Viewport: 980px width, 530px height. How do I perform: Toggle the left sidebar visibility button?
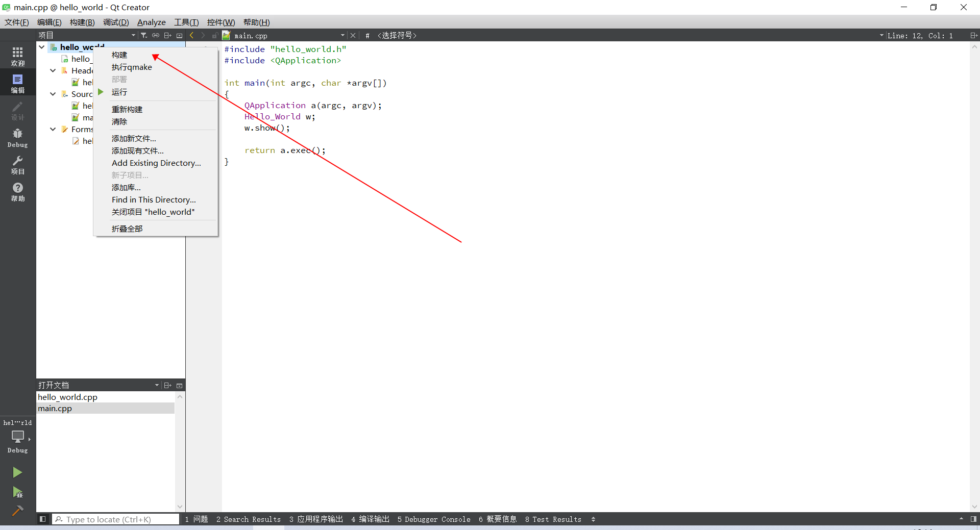pyautogui.click(x=43, y=519)
